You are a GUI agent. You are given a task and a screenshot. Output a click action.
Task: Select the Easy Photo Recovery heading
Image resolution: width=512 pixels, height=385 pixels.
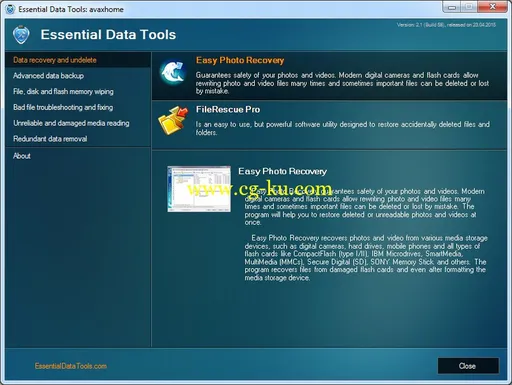point(240,60)
